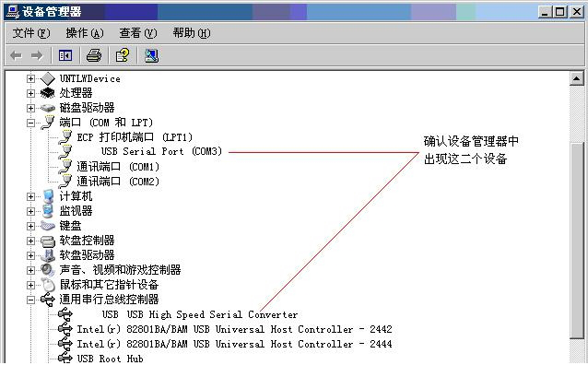Open the 帮助(H) menu
Image resolution: width=588 pixels, height=377 pixels.
point(192,33)
